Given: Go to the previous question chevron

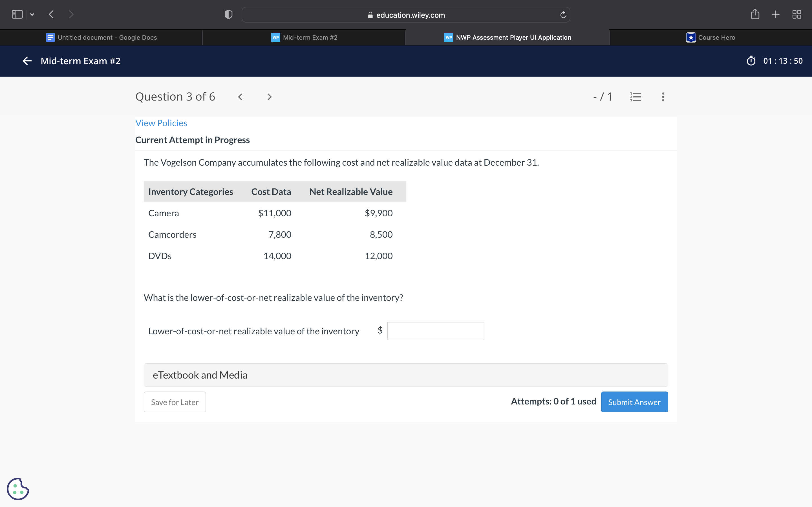Looking at the screenshot, I should pos(240,97).
